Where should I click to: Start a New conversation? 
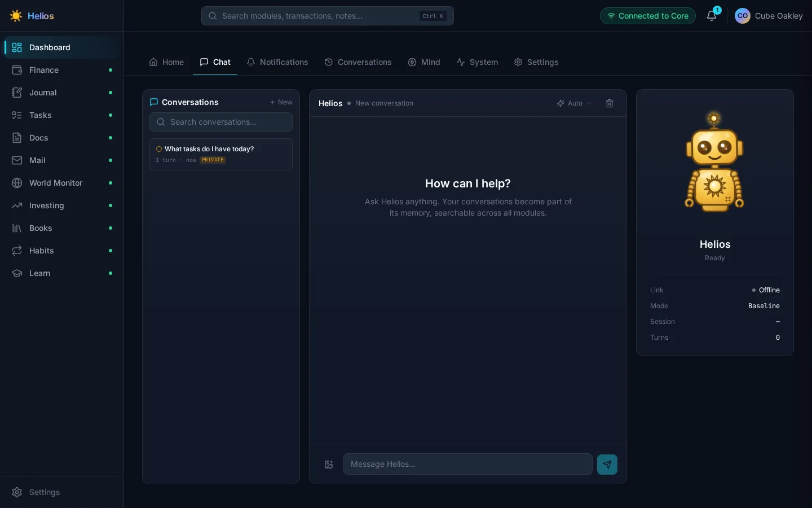281,102
